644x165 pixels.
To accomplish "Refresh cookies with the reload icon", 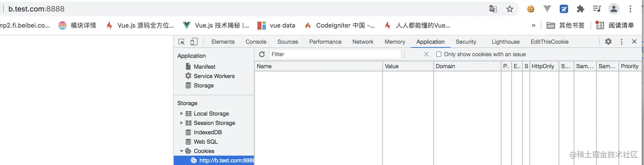I will tap(262, 54).
